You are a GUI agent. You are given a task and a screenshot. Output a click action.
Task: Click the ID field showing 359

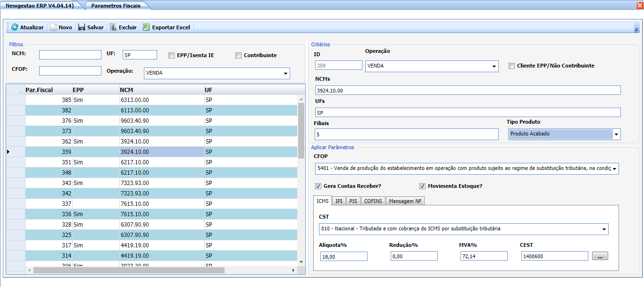tap(339, 66)
